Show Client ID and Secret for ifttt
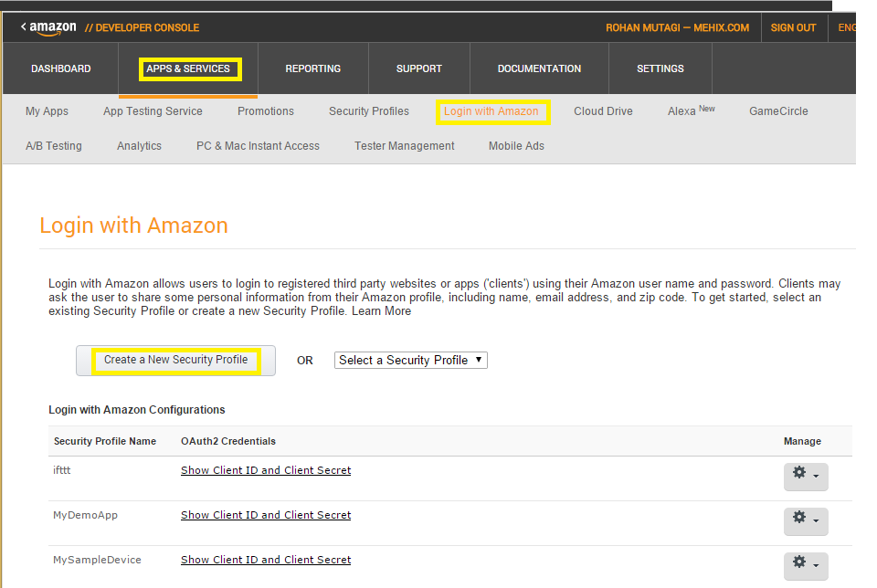This screenshot has width=877, height=588. (266, 470)
